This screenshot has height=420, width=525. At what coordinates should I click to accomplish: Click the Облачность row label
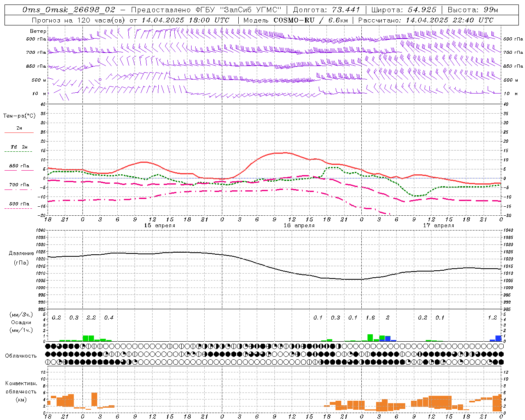point(21,356)
